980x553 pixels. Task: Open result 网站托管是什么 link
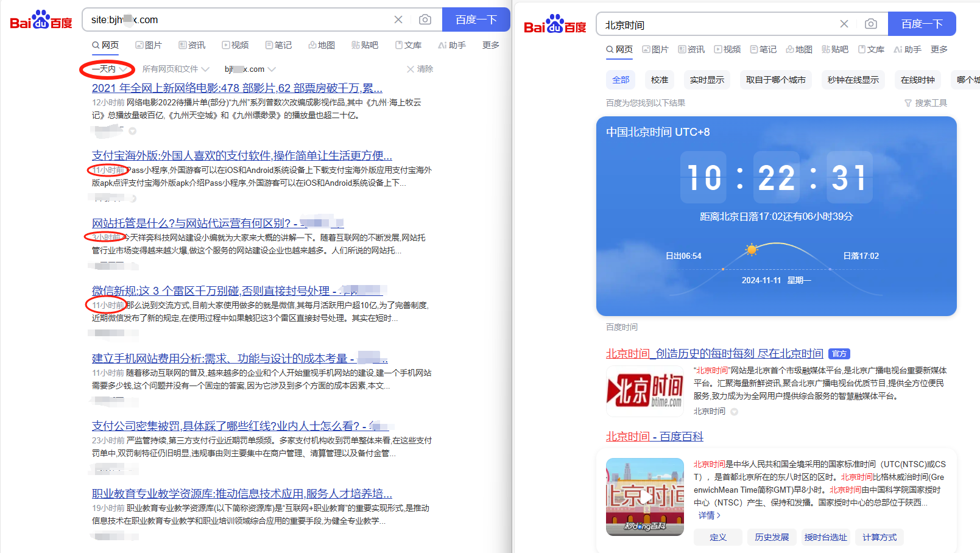tap(218, 223)
